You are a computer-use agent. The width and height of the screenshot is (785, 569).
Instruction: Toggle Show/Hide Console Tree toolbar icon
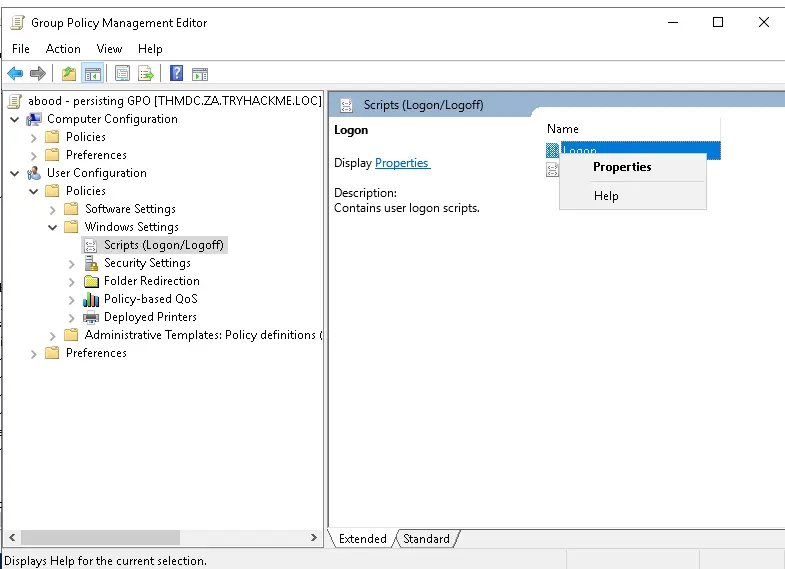point(93,74)
